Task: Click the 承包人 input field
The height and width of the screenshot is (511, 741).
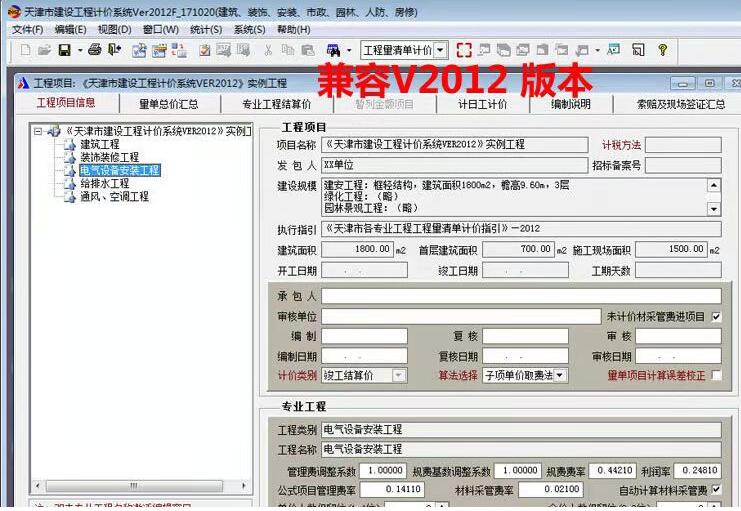Action: point(521,296)
